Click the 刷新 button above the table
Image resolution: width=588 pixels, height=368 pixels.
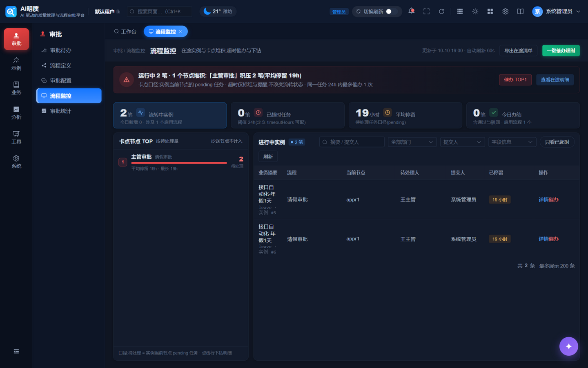pyautogui.click(x=268, y=157)
